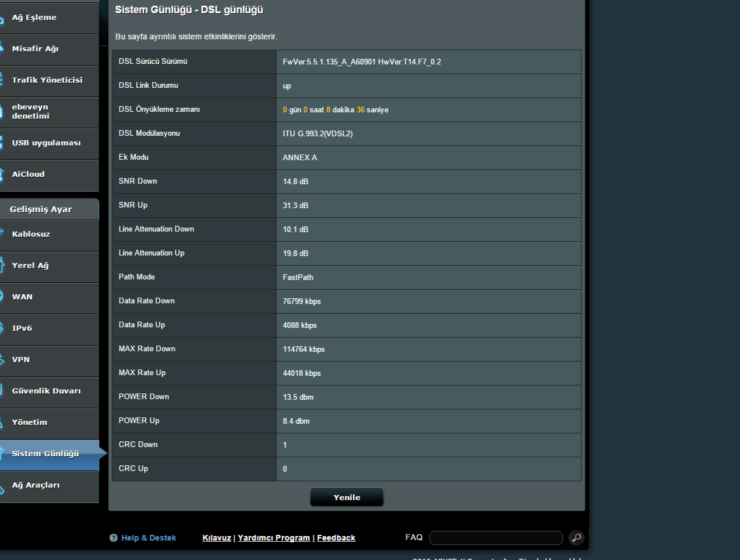This screenshot has width=740, height=560.
Task: Select AiCloud in the sidebar
Action: click(x=29, y=175)
